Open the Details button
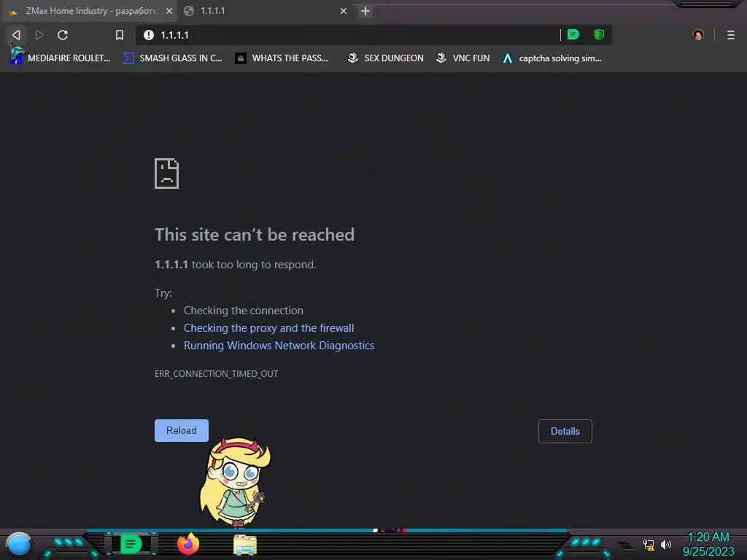Screen dimensions: 747x560 [565, 431]
